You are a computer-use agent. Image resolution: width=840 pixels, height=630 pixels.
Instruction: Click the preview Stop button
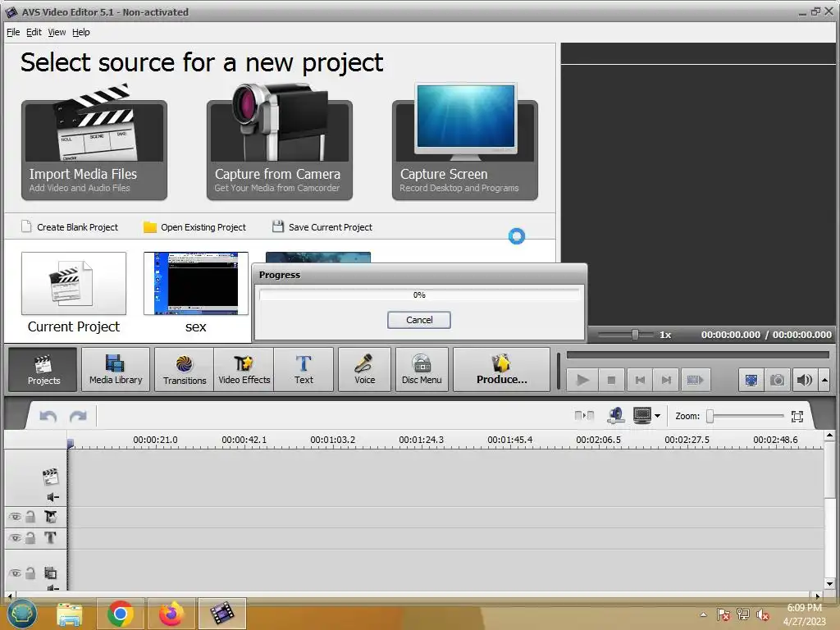[611, 381]
